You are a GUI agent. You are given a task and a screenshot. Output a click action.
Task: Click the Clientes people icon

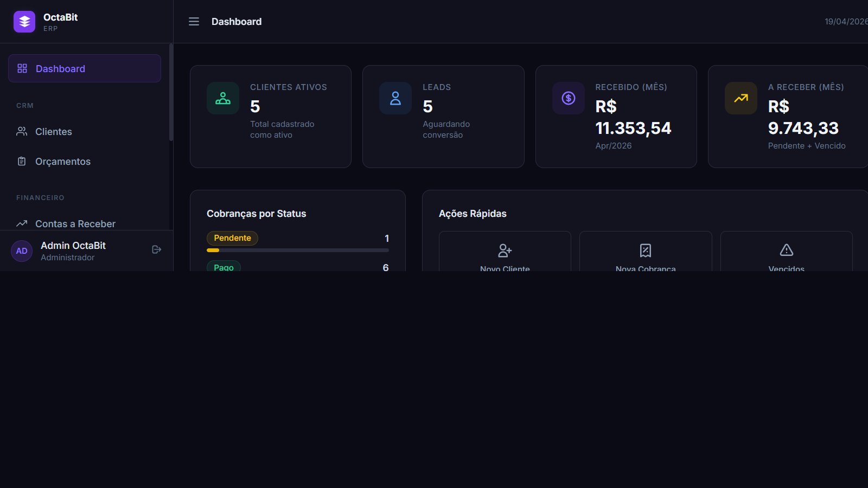click(x=22, y=131)
